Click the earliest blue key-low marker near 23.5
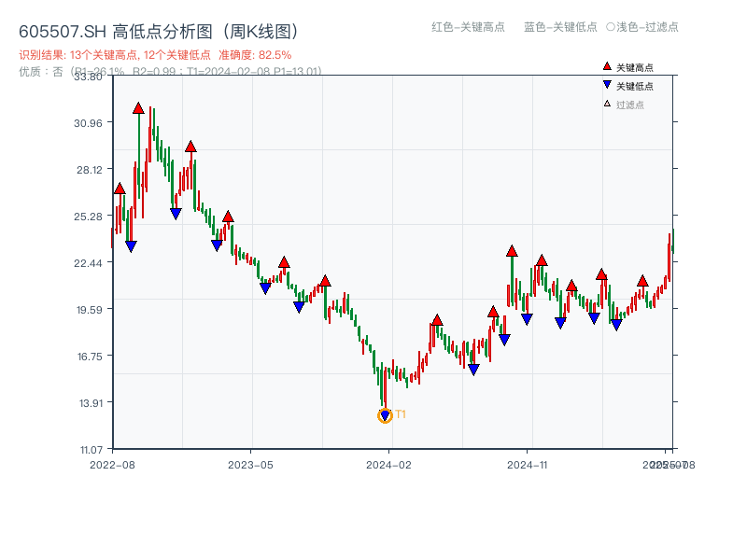The image size is (747, 560). 131,246
